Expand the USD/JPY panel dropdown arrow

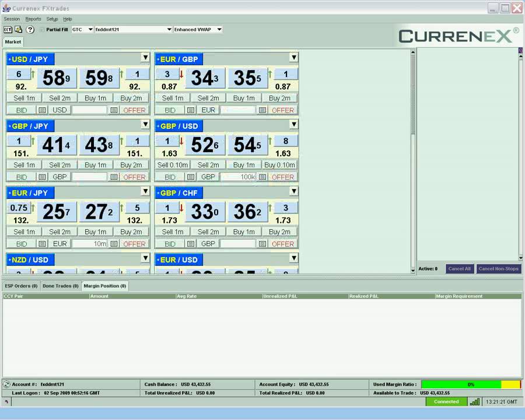[x=145, y=58]
